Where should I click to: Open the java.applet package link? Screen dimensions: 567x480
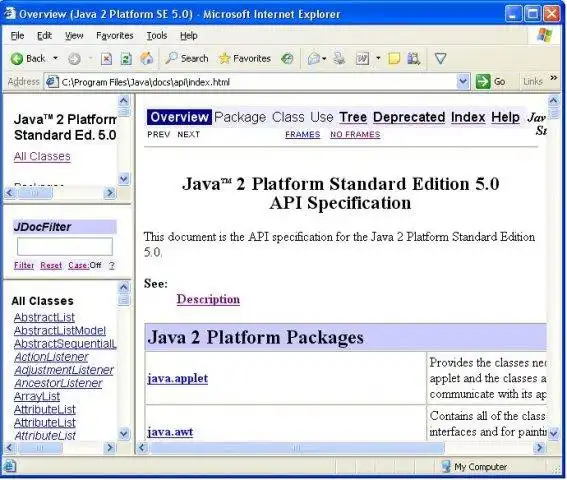pyautogui.click(x=178, y=378)
